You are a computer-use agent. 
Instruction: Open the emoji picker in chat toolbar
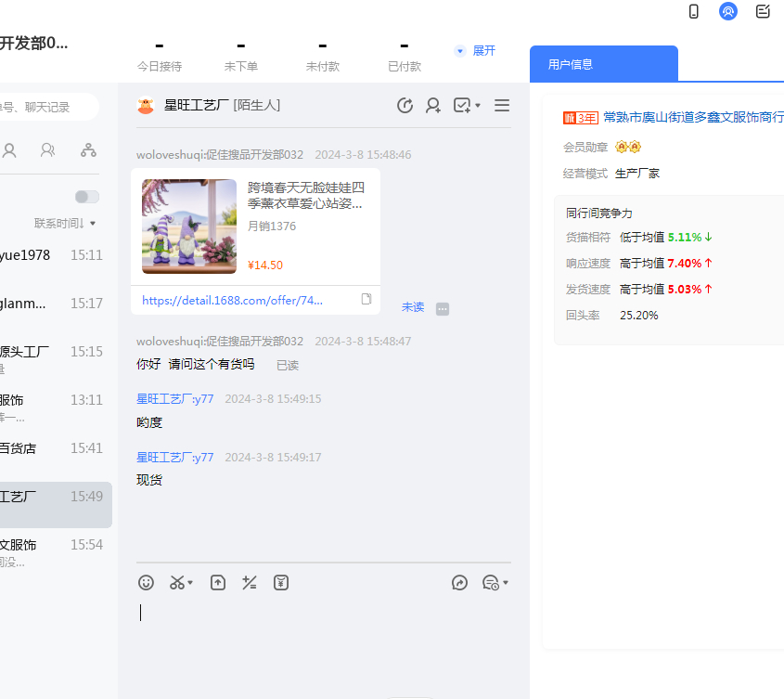(146, 583)
